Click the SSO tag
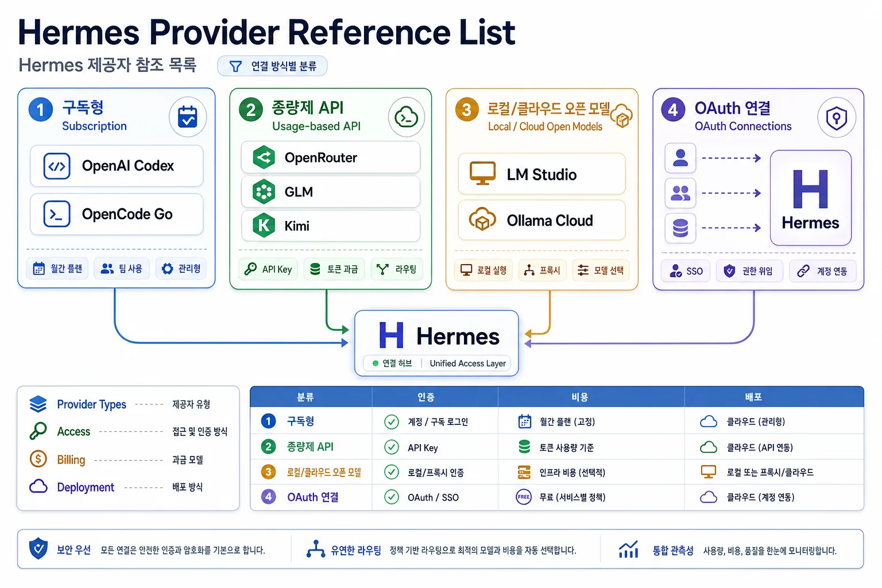The width and height of the screenshot is (882, 588). click(x=686, y=270)
